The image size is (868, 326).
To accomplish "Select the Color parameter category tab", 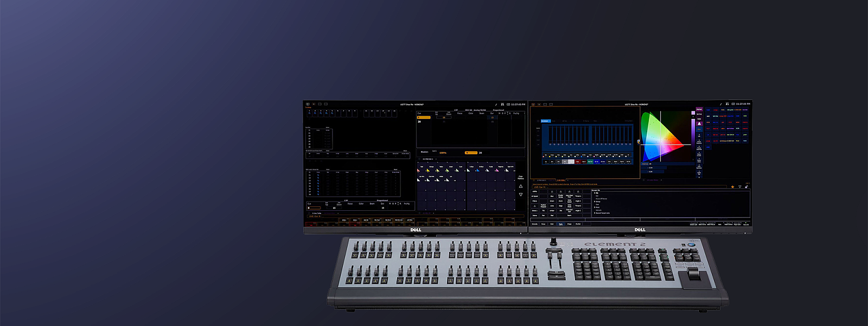I will click(552, 224).
